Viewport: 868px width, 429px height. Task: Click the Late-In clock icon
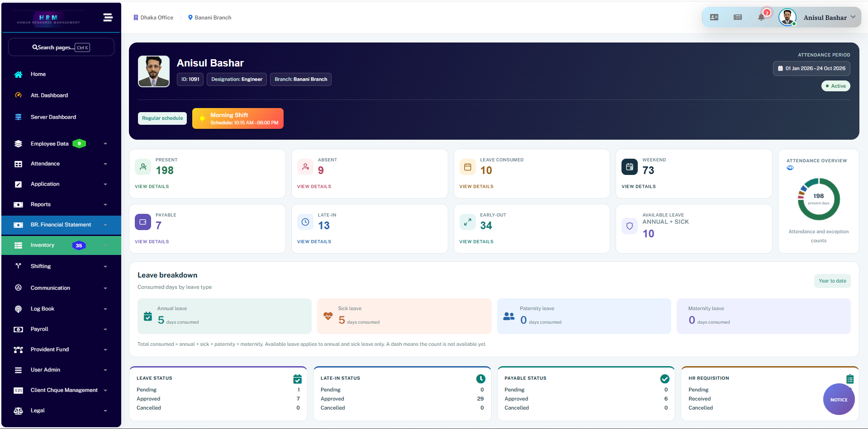coord(305,222)
